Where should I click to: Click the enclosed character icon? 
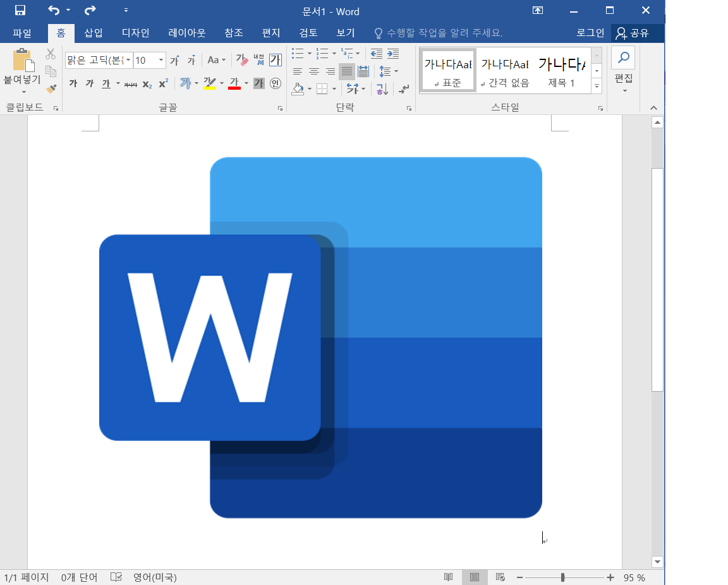pyautogui.click(x=276, y=83)
